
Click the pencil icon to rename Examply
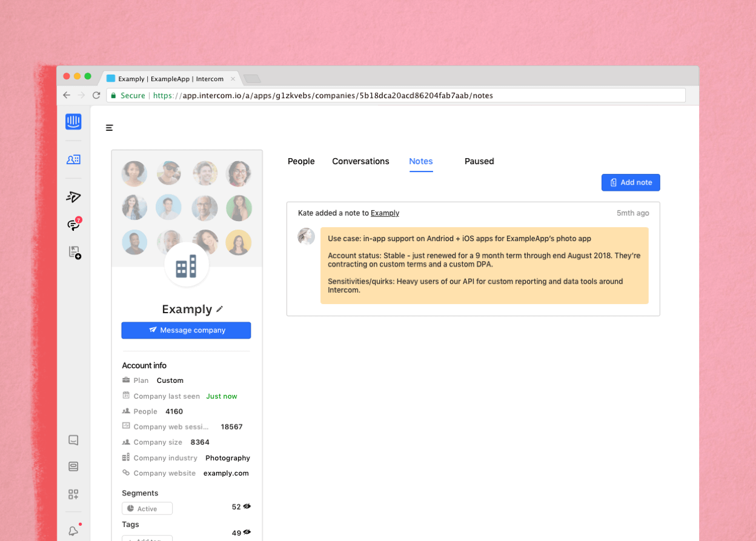[219, 309]
